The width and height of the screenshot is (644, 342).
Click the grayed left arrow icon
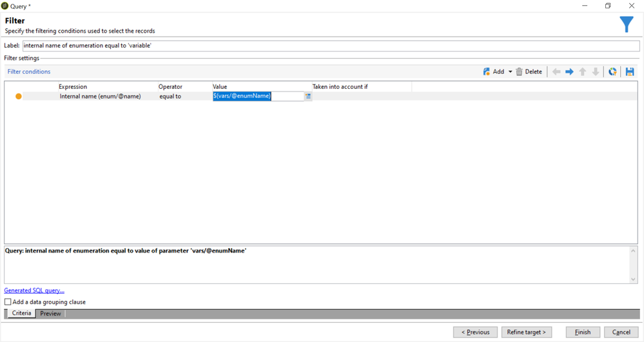click(556, 72)
